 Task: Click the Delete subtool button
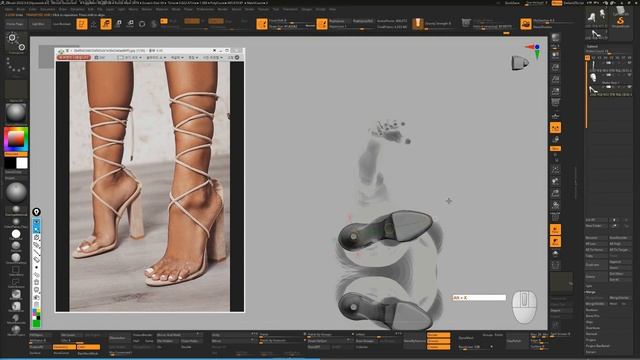point(596,277)
